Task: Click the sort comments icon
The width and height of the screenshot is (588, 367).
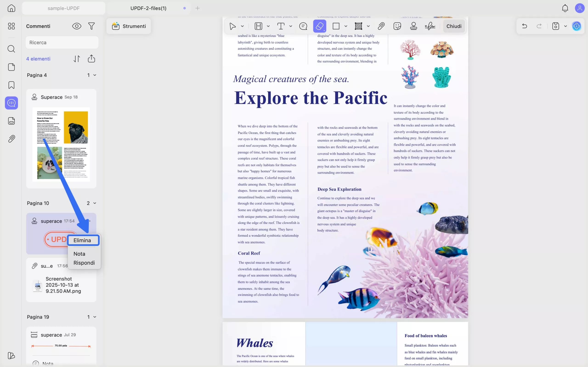Action: [77, 59]
